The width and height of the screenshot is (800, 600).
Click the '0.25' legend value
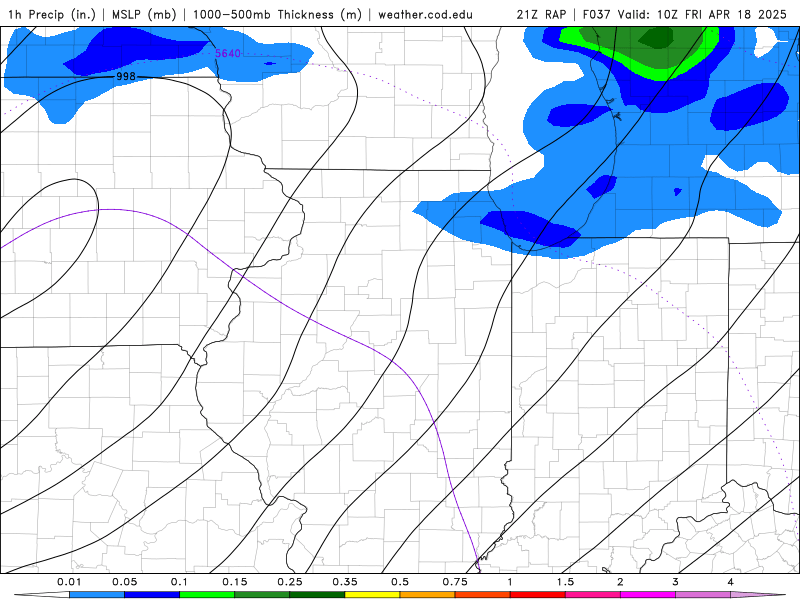(x=290, y=582)
